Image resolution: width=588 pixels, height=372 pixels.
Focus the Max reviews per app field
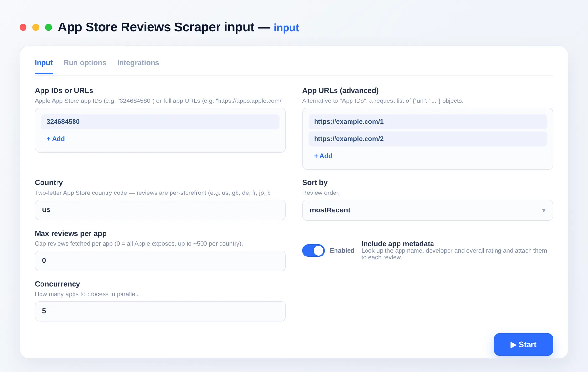[x=160, y=261]
